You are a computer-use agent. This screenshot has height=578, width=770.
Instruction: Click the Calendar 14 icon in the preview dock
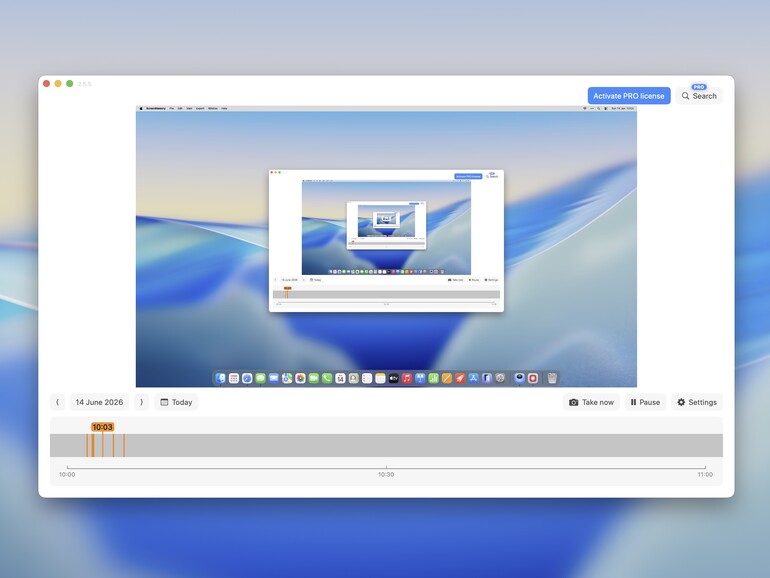coord(340,378)
